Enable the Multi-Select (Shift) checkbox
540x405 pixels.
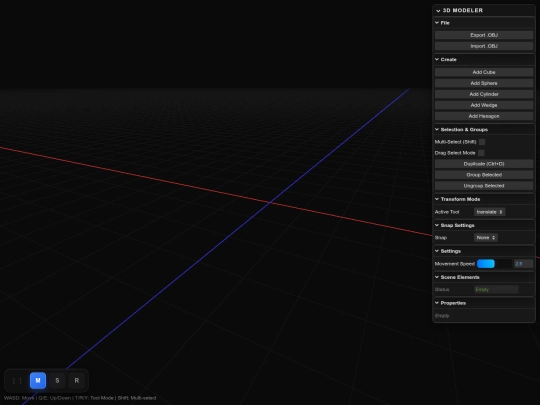482,142
